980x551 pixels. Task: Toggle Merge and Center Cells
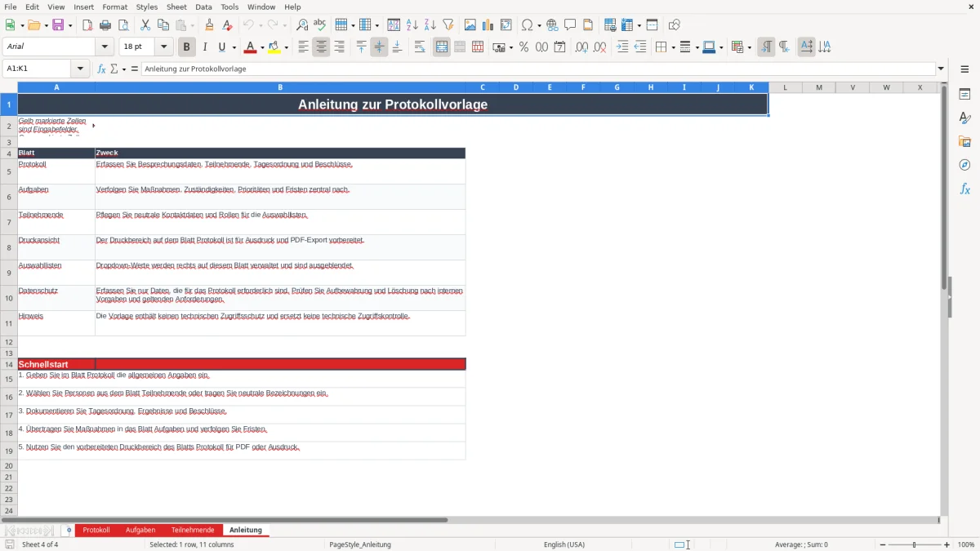coord(442,47)
